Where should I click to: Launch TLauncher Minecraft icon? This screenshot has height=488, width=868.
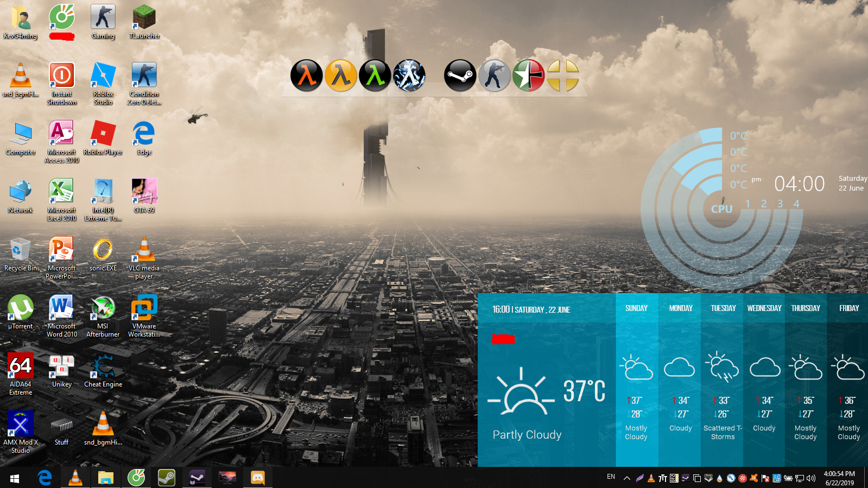coord(144,22)
